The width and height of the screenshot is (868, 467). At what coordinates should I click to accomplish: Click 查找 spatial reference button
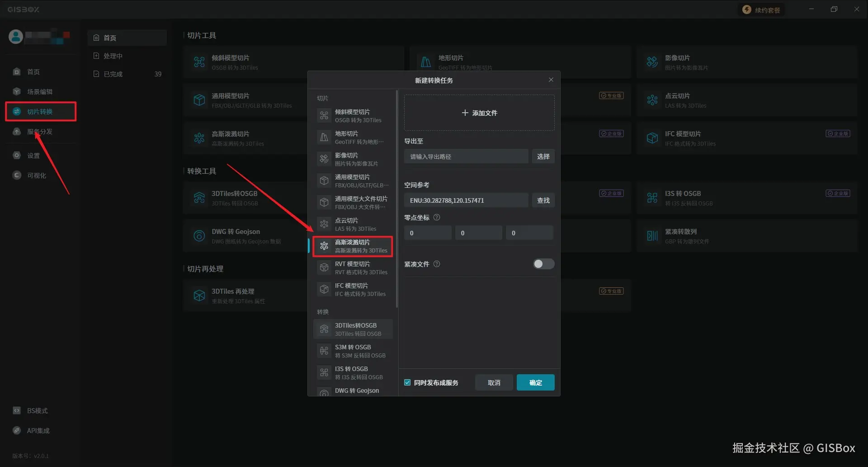pyautogui.click(x=543, y=200)
